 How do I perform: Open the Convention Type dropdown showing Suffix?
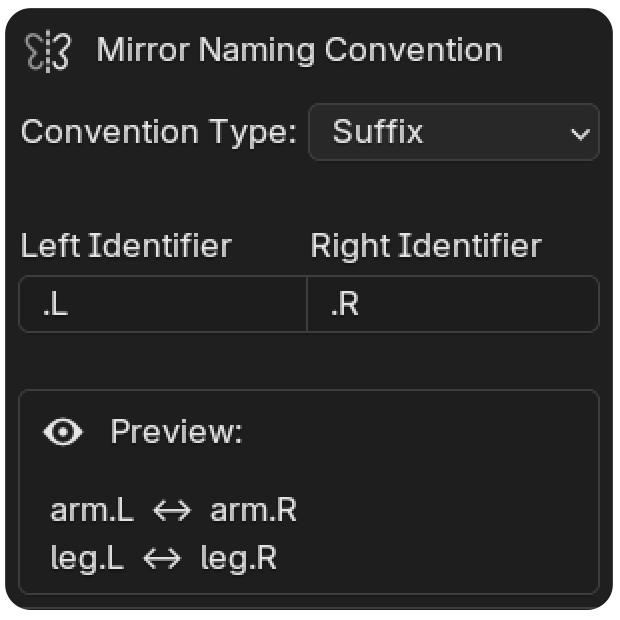tap(454, 132)
